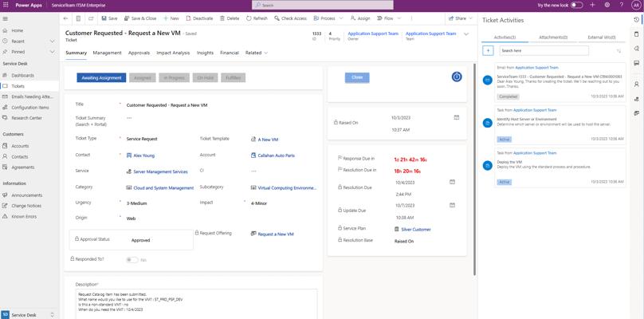Switch to the Management tab
The height and width of the screenshot is (319, 644).
point(107,53)
